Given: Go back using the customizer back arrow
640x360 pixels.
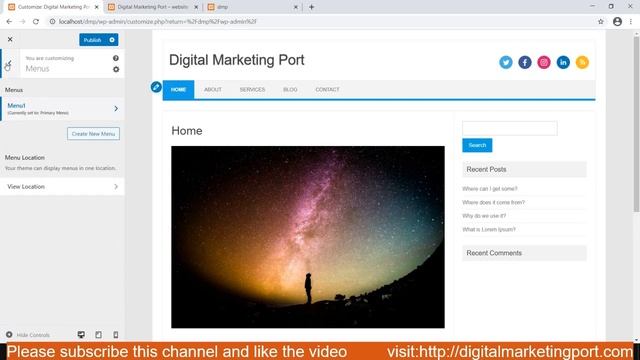Looking at the screenshot, I should [x=9, y=64].
